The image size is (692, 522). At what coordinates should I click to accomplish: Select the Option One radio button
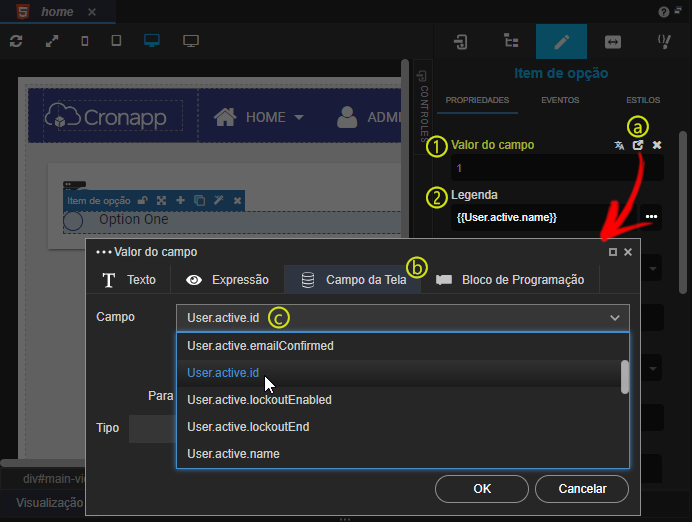(x=73, y=221)
